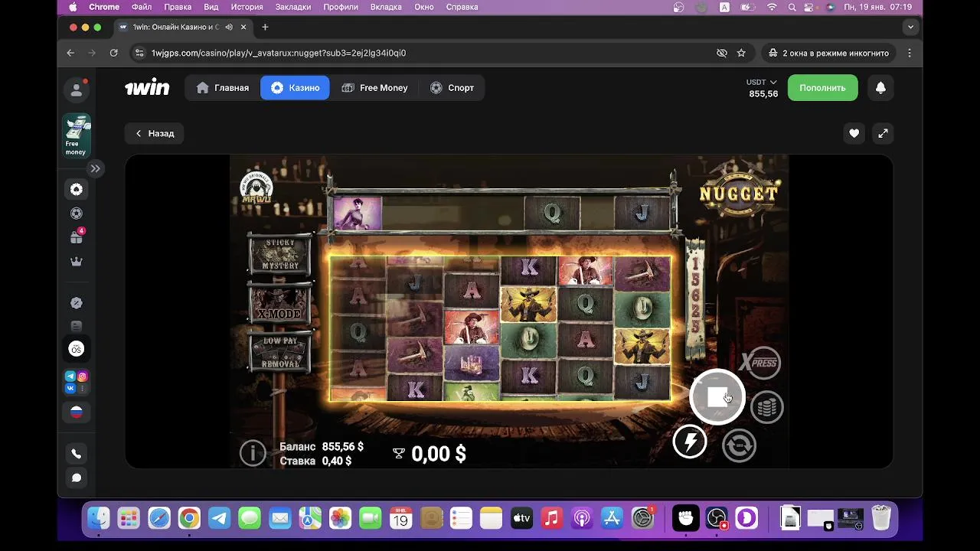Open site information icon in address bar
Viewport: 980px width, 551px height.
139,53
